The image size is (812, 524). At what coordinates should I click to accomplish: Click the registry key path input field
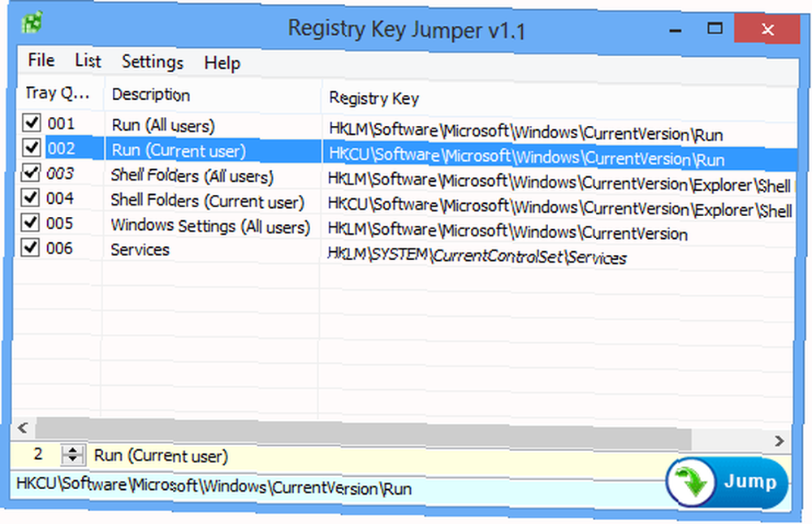point(337,487)
